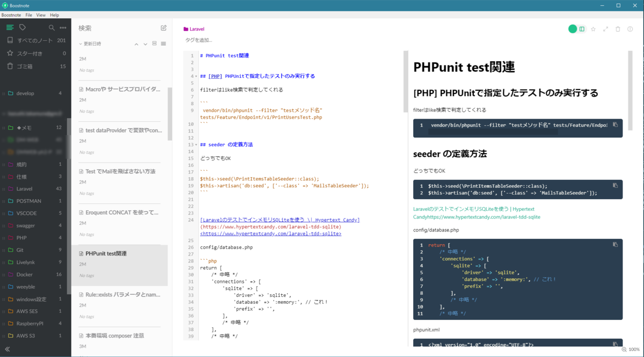Click the 100% zoom indicator
Image resolution: width=644 pixels, height=357 pixels.
point(631,349)
